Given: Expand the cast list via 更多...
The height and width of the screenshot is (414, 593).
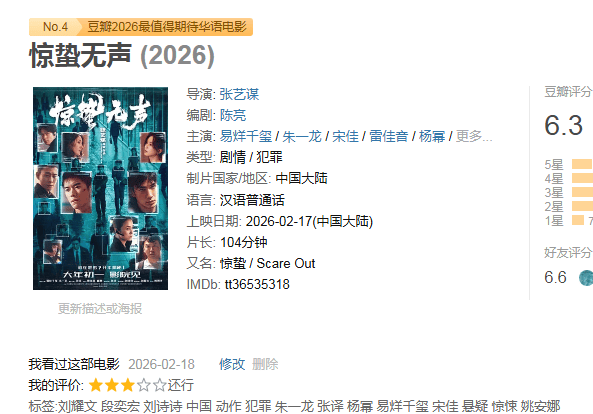Looking at the screenshot, I should pos(474,136).
